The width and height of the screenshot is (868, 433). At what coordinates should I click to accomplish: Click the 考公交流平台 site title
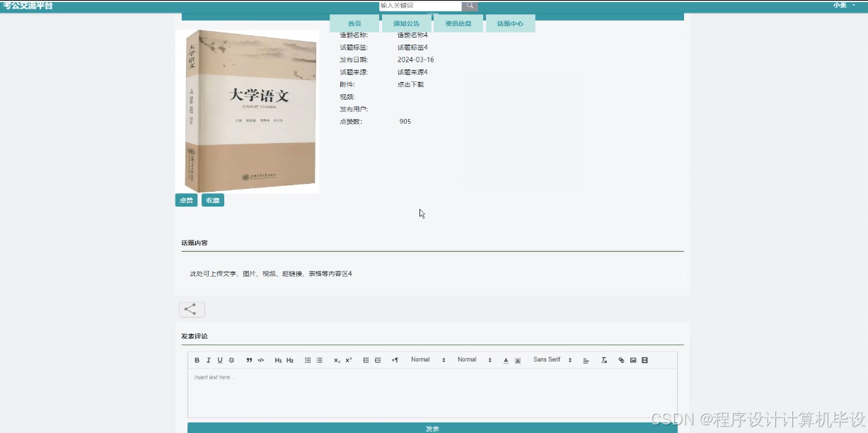click(28, 6)
